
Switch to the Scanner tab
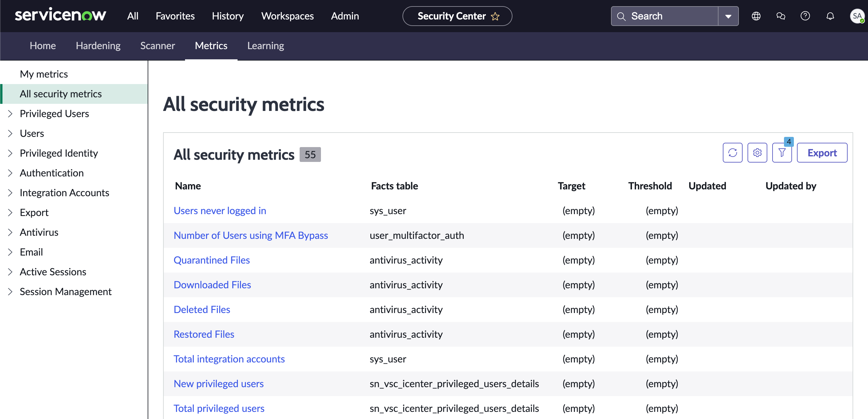157,45
